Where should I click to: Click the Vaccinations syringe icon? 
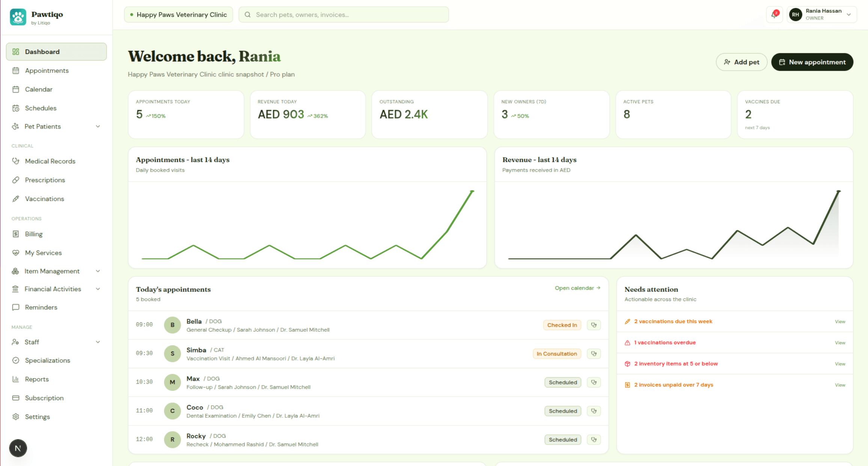(x=16, y=198)
